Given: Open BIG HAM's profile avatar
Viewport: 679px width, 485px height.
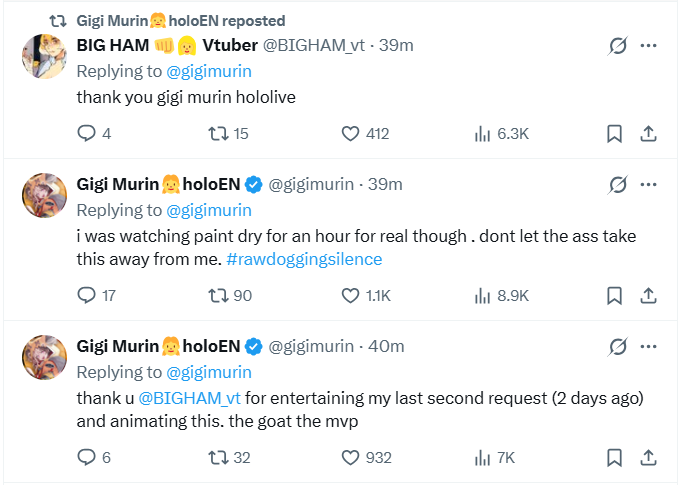Looking at the screenshot, I should [45, 56].
